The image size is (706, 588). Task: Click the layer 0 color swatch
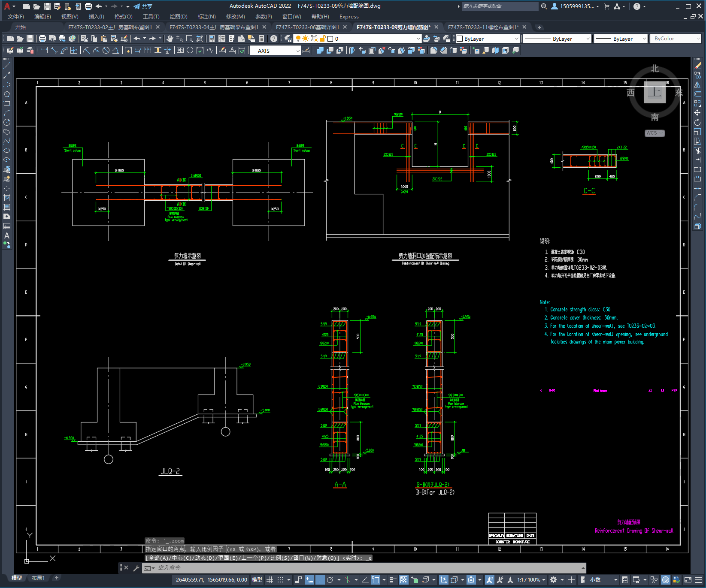(330, 39)
